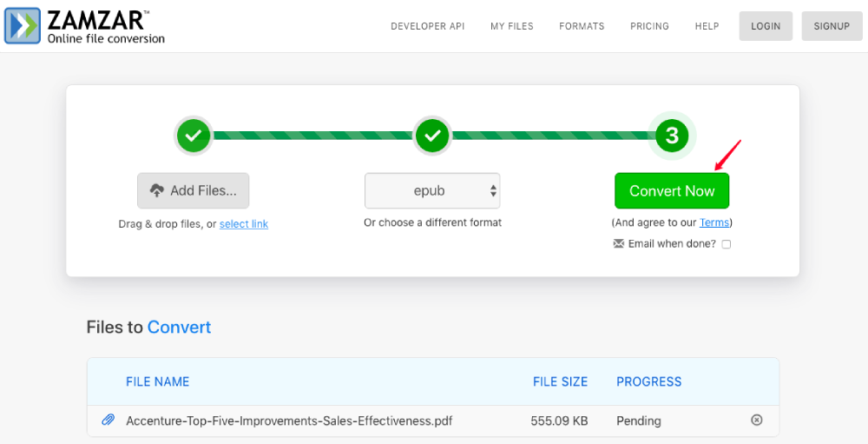Click the step two green checkmark circle
Image resolution: width=868 pixels, height=444 pixels.
(x=432, y=136)
